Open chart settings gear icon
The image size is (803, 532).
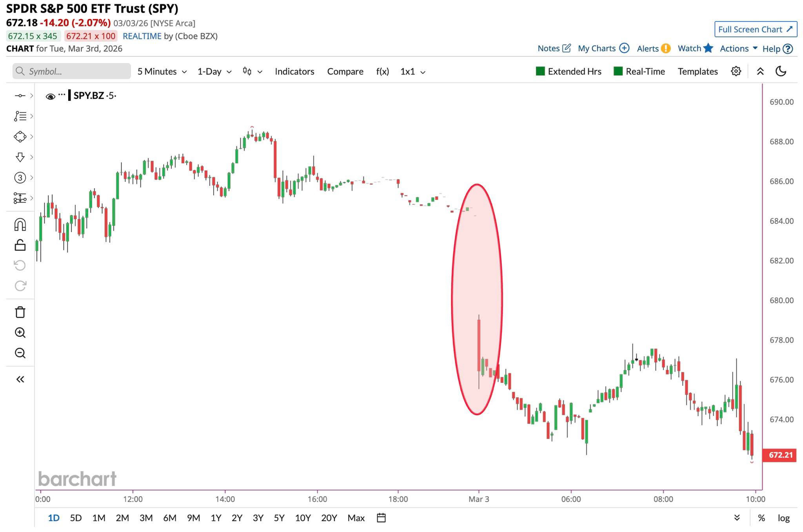tap(736, 71)
